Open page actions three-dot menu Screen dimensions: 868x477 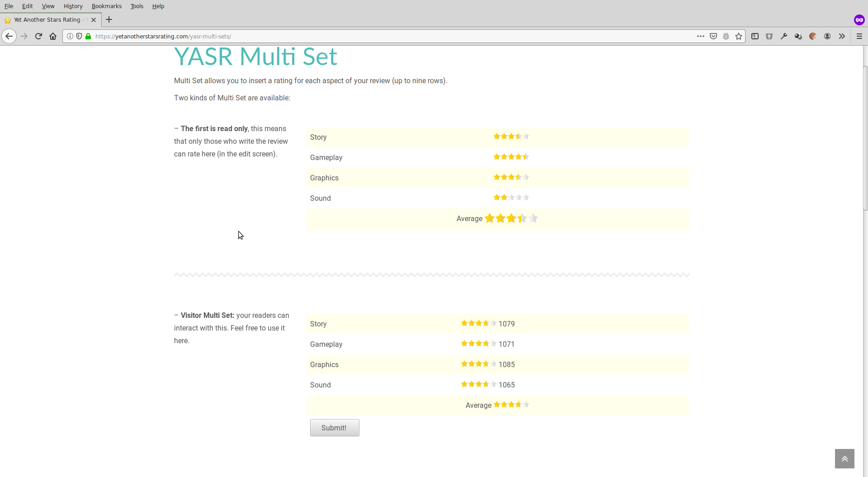[701, 36]
